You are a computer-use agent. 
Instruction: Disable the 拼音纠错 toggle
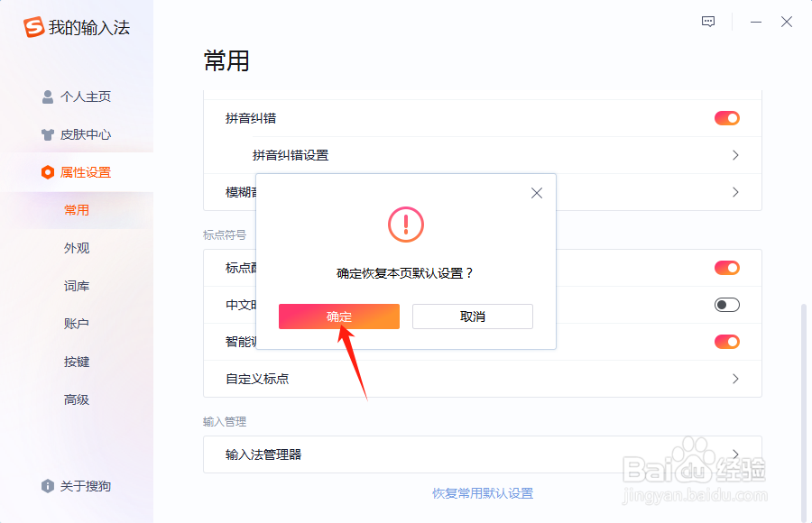point(726,117)
